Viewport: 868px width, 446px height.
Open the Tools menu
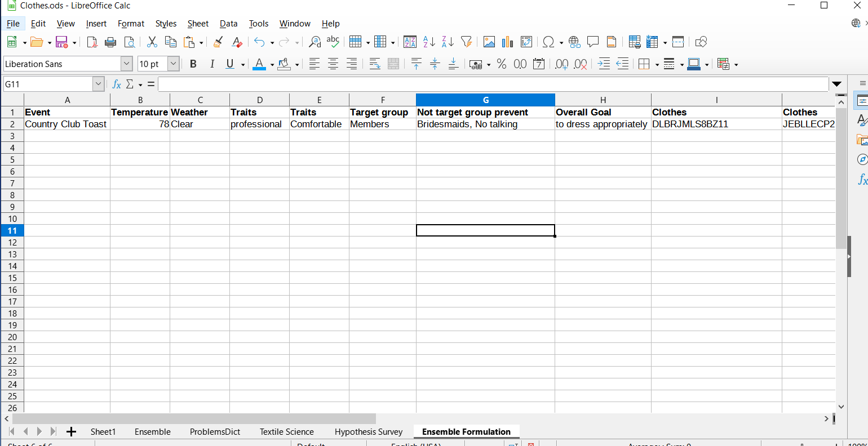point(259,24)
